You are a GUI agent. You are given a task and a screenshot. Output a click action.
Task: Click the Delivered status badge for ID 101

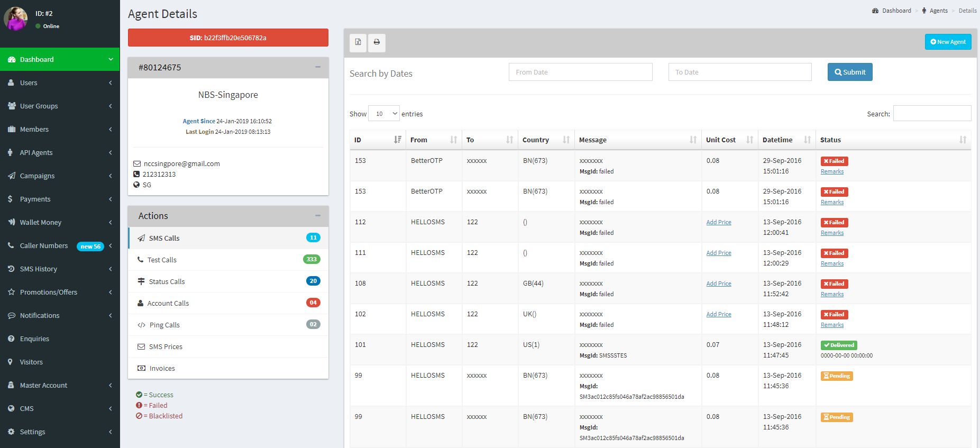(x=838, y=345)
